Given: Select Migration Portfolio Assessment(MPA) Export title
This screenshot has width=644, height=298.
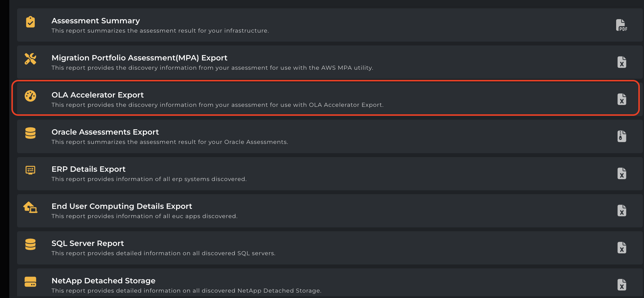Looking at the screenshot, I should click(139, 58).
